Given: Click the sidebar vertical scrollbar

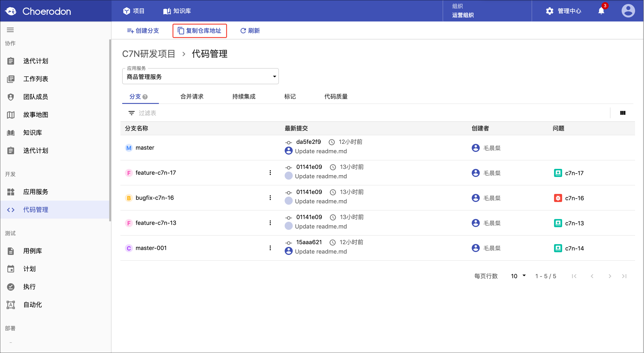Looking at the screenshot, I should pos(110,130).
